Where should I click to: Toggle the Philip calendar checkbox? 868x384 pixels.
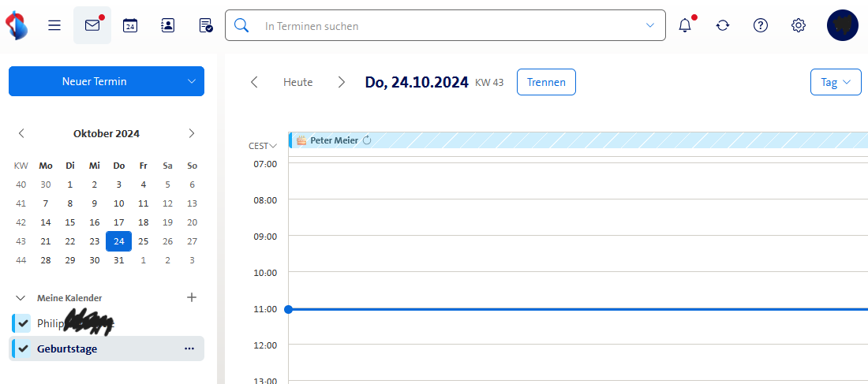[24, 323]
